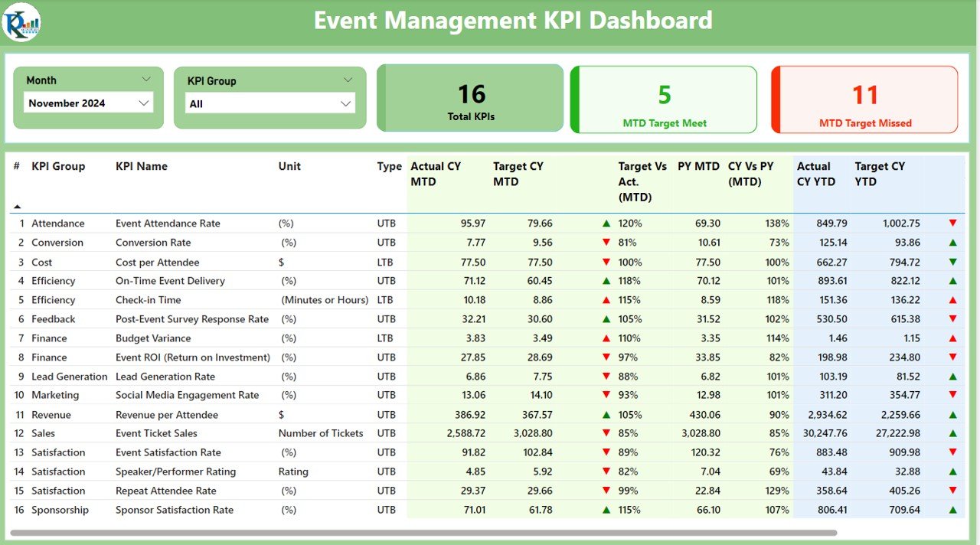Viewport: 980px width, 545px height.
Task: Click the sort arrow under the # column
Action: point(17,207)
